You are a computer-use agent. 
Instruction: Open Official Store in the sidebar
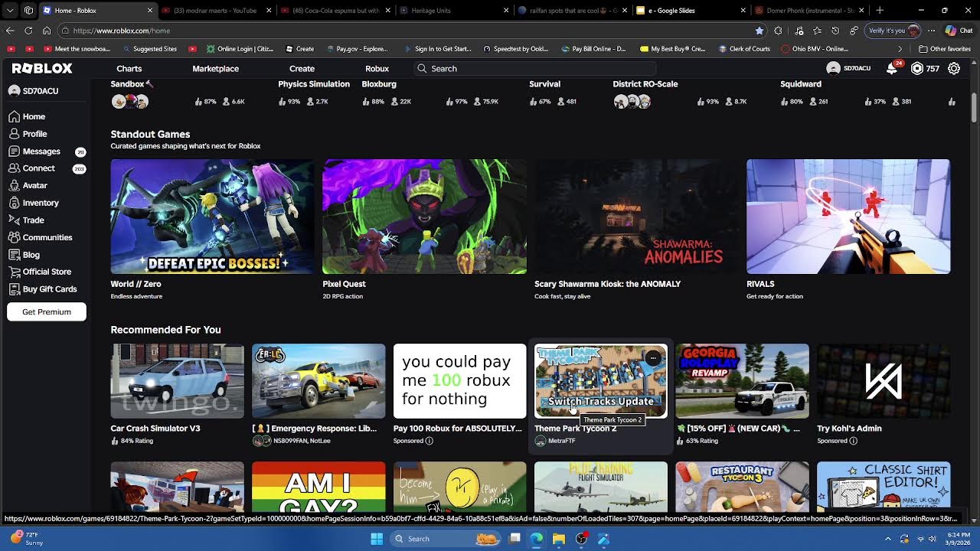coord(40,272)
